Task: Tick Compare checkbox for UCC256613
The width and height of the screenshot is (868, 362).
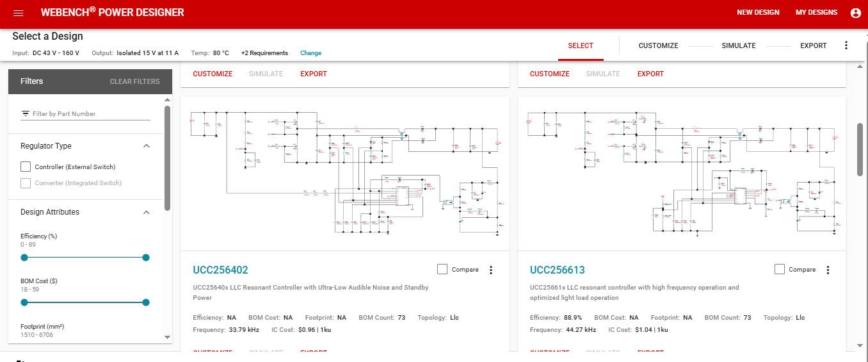Action: [779, 269]
